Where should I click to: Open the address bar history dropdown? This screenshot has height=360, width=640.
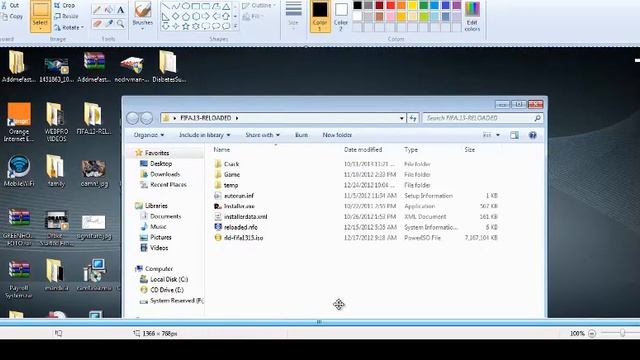point(402,118)
